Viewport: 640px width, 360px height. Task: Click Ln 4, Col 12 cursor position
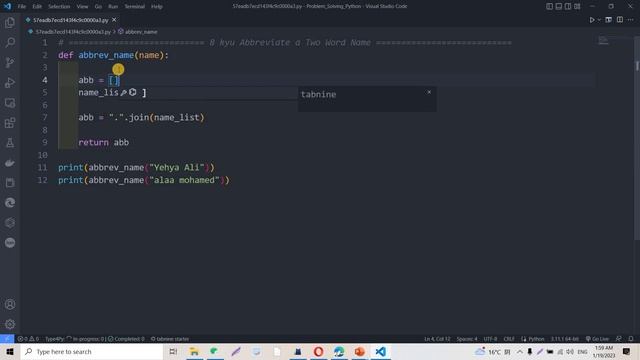(x=437, y=339)
